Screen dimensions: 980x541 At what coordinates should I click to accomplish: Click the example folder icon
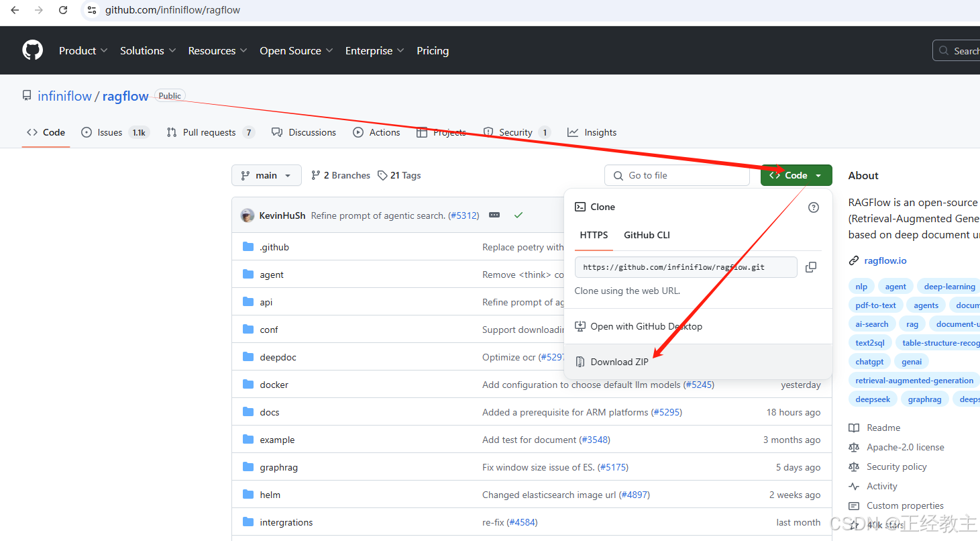(x=248, y=440)
